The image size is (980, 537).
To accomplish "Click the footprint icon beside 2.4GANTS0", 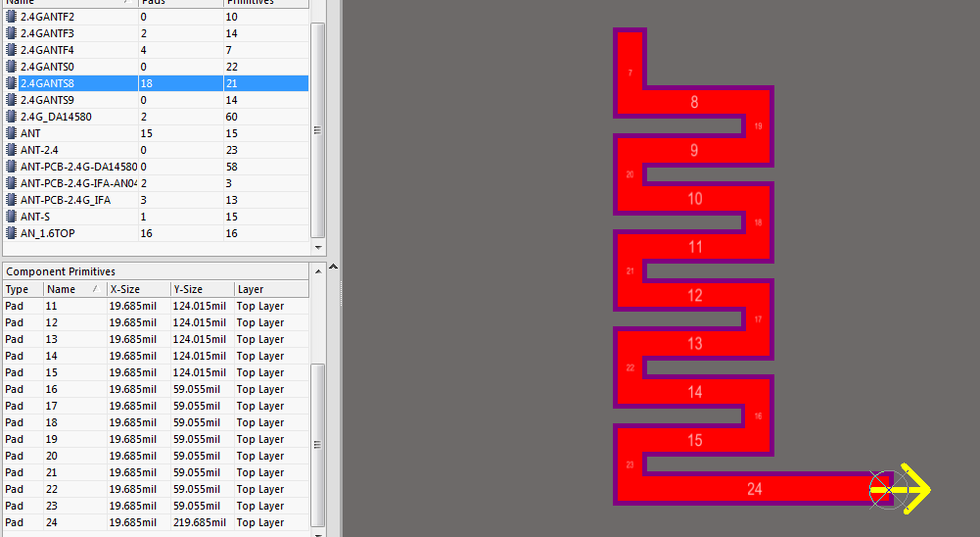I will (11, 67).
